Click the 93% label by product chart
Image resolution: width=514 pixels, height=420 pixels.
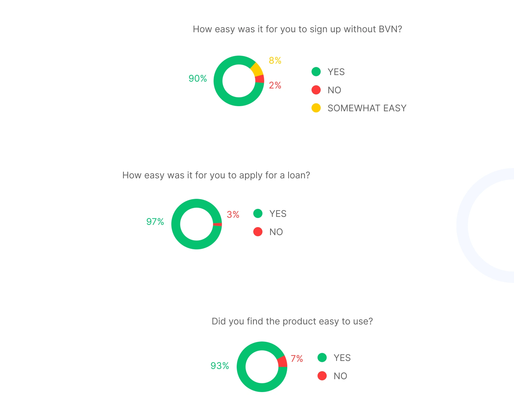click(x=220, y=366)
